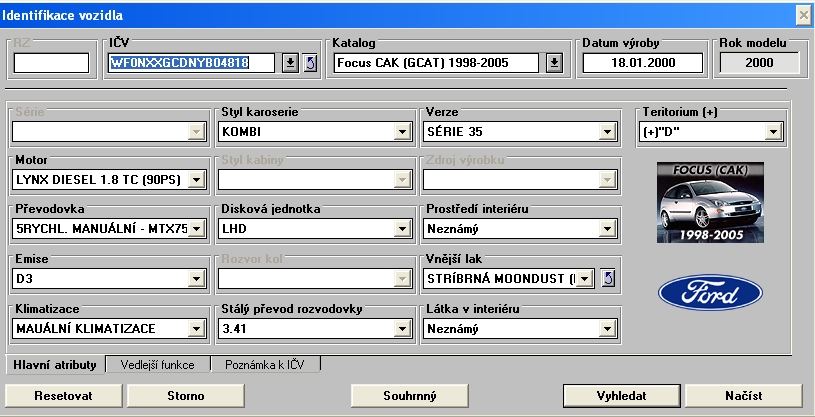Expand the Motor dropdown list

[x=196, y=180]
